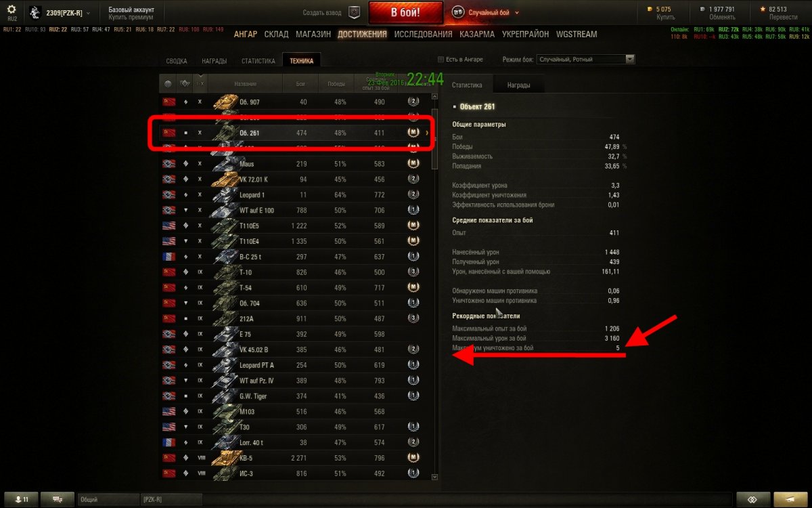Click the red 'В бой!' button
The height and width of the screenshot is (508, 812).
[405, 12]
